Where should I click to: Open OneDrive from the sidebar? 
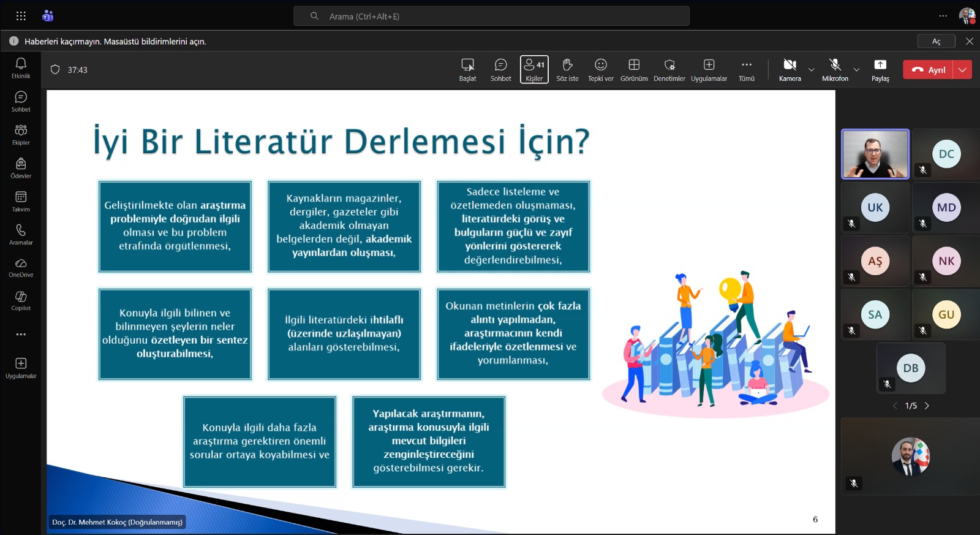point(21,267)
